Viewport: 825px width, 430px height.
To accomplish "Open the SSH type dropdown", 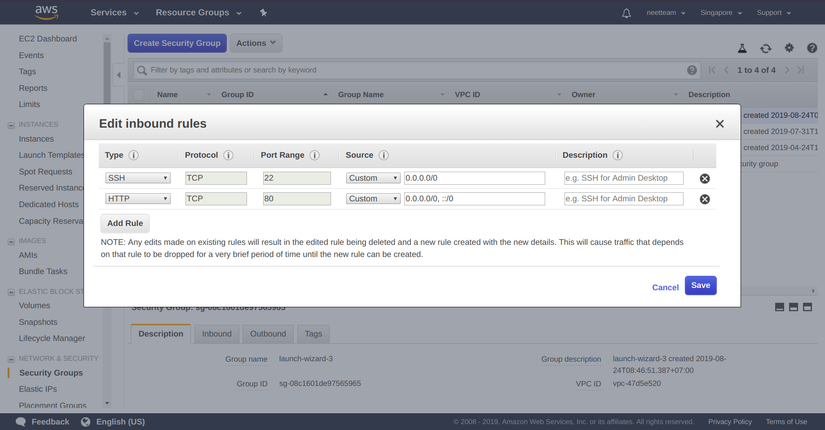I will [137, 178].
